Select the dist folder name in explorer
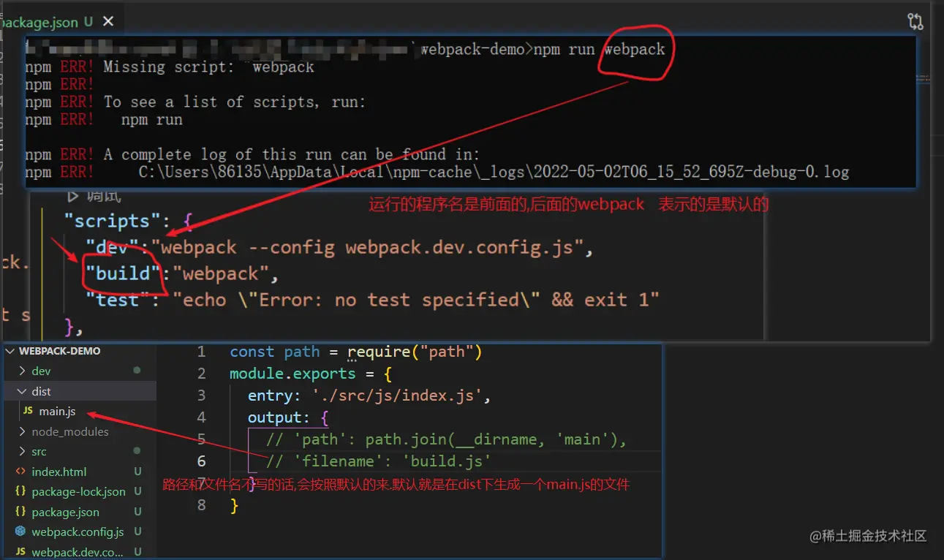 41,392
